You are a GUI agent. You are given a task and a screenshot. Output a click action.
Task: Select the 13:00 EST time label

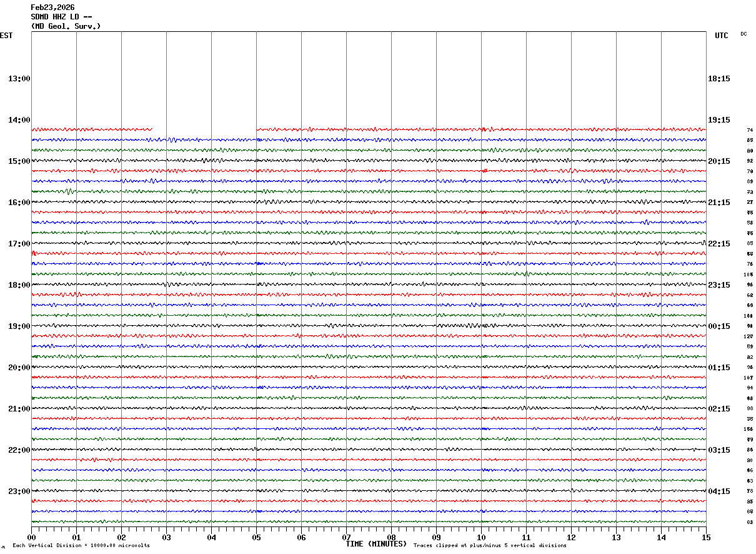19,79
